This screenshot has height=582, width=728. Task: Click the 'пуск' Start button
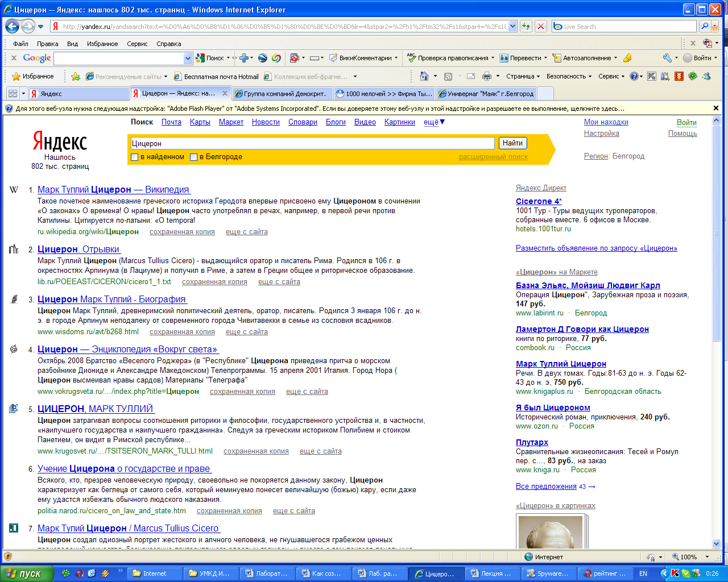27,573
